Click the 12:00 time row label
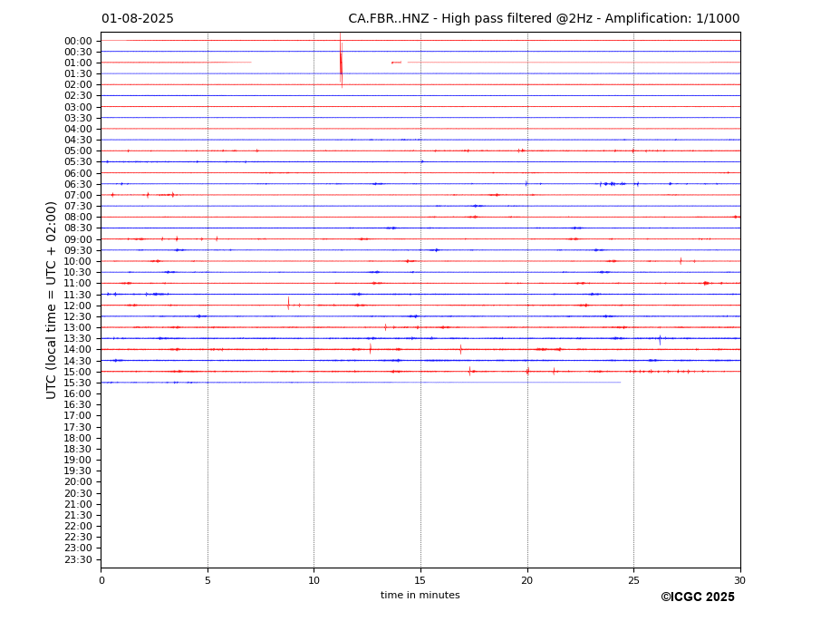This screenshot has width=840, height=631. coord(78,306)
